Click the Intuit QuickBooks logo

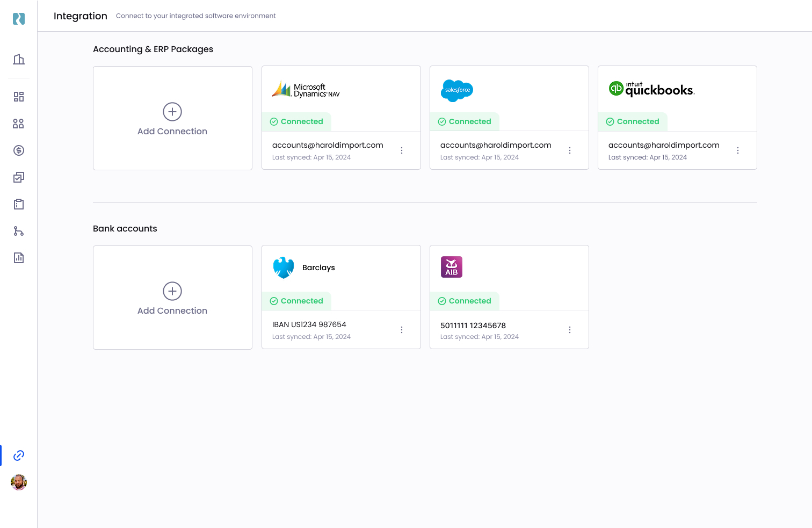[651, 89]
